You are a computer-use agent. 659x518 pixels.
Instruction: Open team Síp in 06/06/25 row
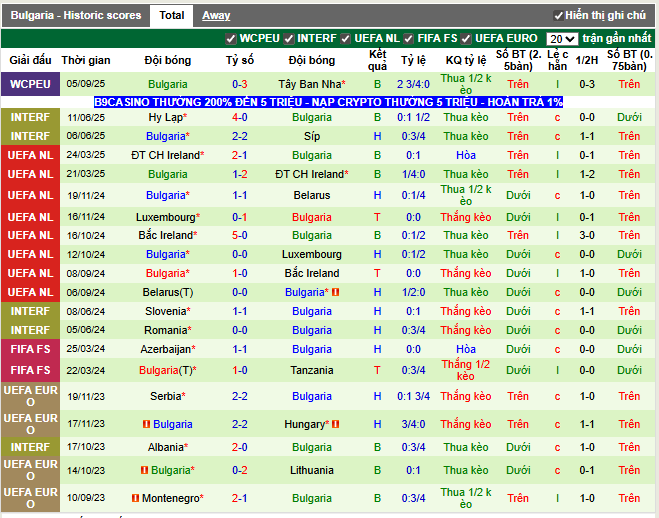pos(312,136)
